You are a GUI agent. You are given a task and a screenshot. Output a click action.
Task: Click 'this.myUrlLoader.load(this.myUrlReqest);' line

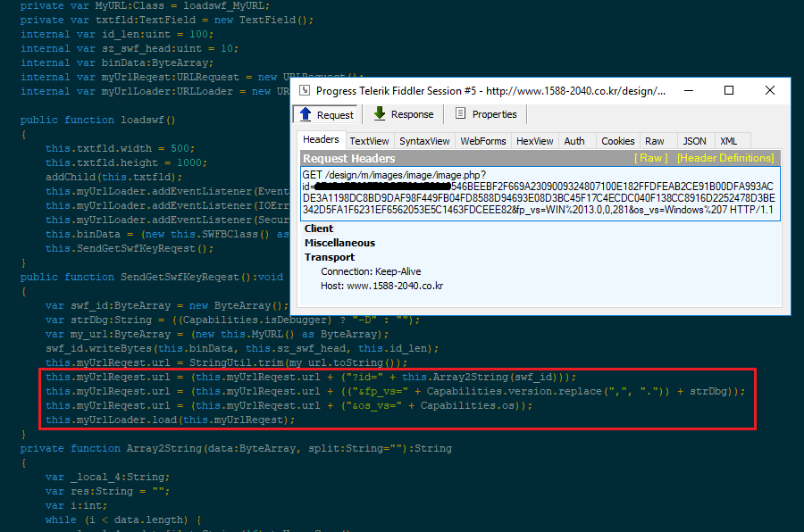pyautogui.click(x=171, y=420)
